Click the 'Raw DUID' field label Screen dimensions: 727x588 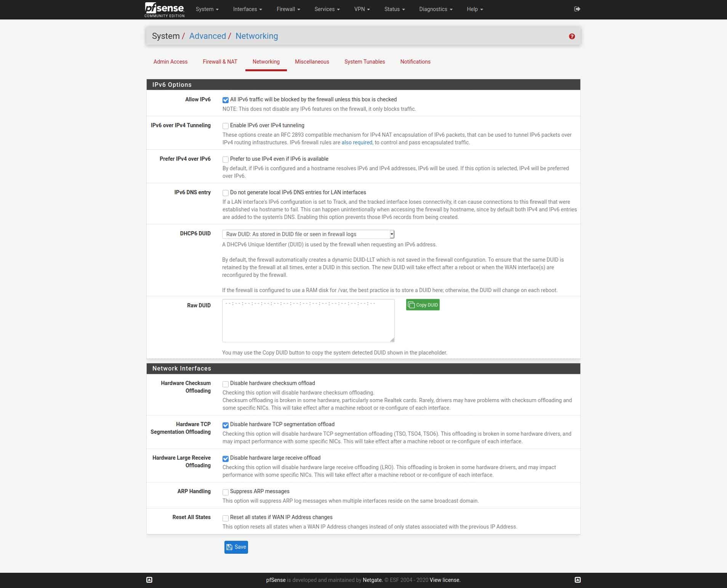pyautogui.click(x=199, y=305)
